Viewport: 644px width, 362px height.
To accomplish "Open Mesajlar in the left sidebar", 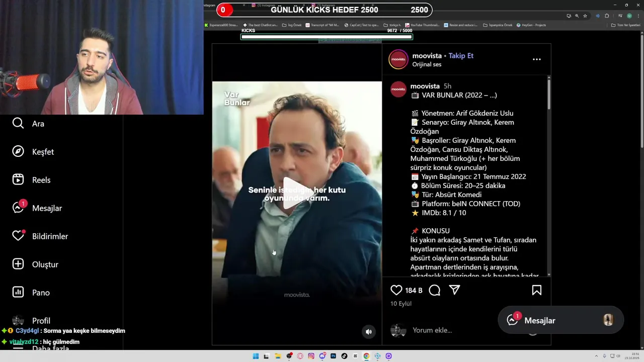I will pos(37,208).
